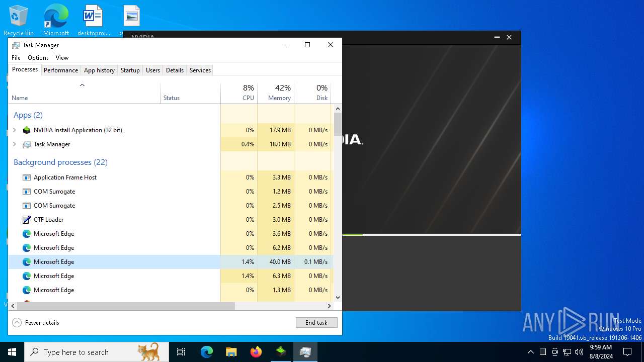Viewport: 644px width, 362px height.
Task: Click Task Manager taskbar button
Action: (305, 352)
